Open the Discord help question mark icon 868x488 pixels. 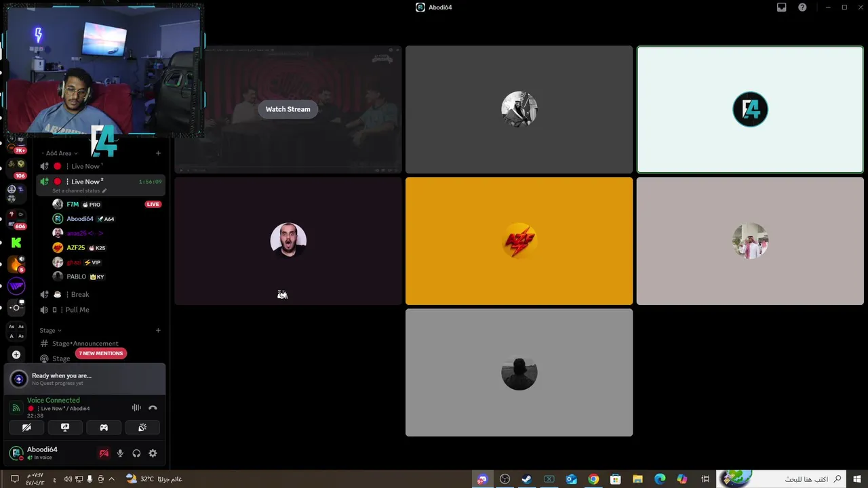pyautogui.click(x=803, y=7)
